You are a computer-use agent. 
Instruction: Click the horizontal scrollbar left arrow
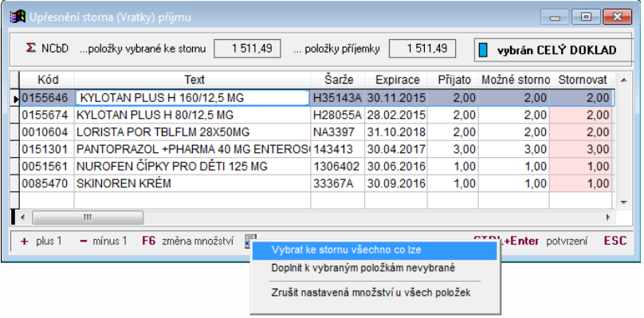pyautogui.click(x=23, y=218)
